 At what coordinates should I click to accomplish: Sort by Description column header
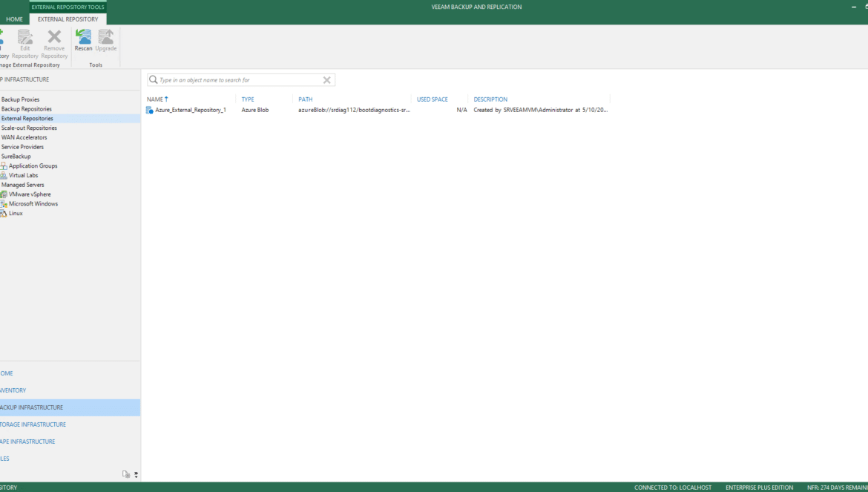coord(490,99)
